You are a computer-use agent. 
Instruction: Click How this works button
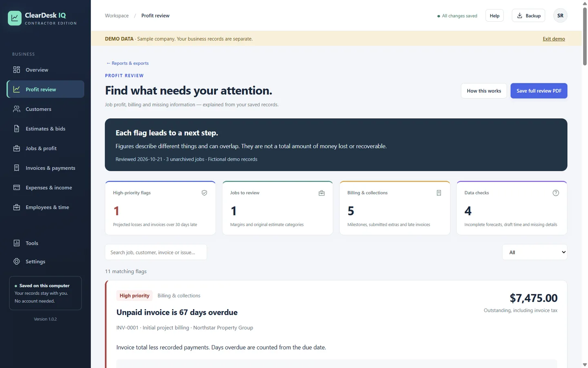tap(484, 91)
